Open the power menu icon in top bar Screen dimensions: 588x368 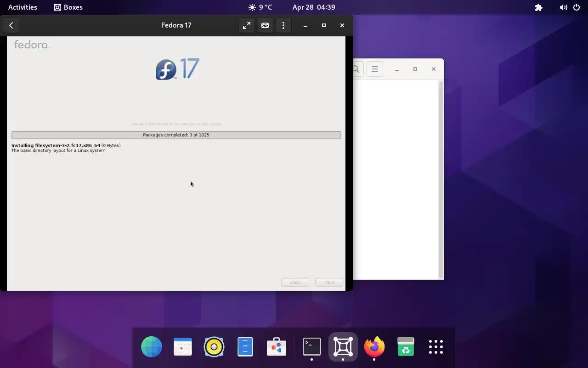coord(577,7)
